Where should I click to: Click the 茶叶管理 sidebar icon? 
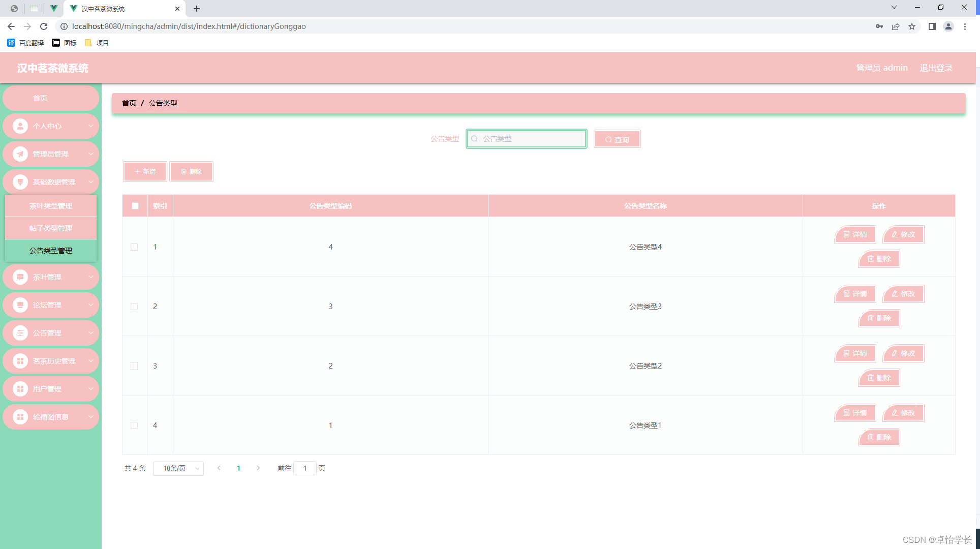pyautogui.click(x=20, y=277)
